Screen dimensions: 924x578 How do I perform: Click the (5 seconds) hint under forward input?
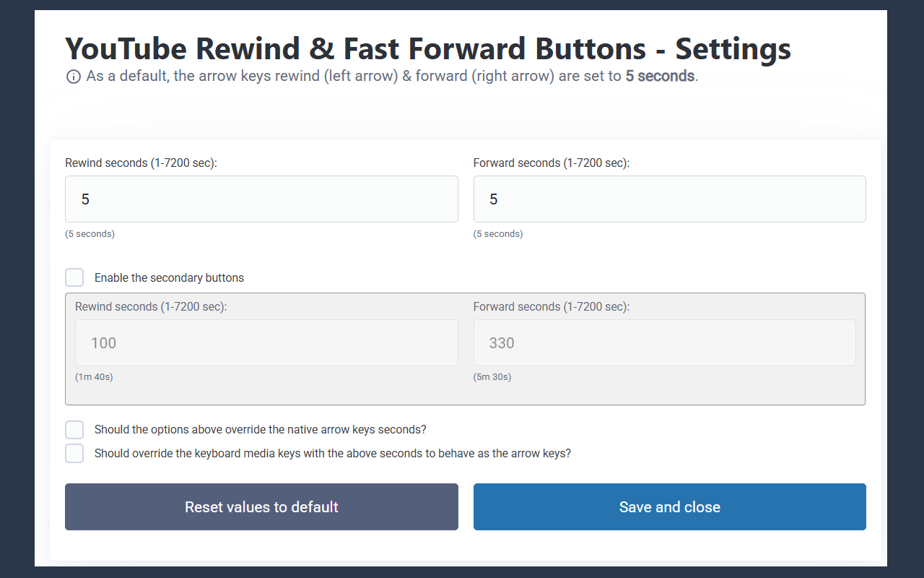[498, 233]
